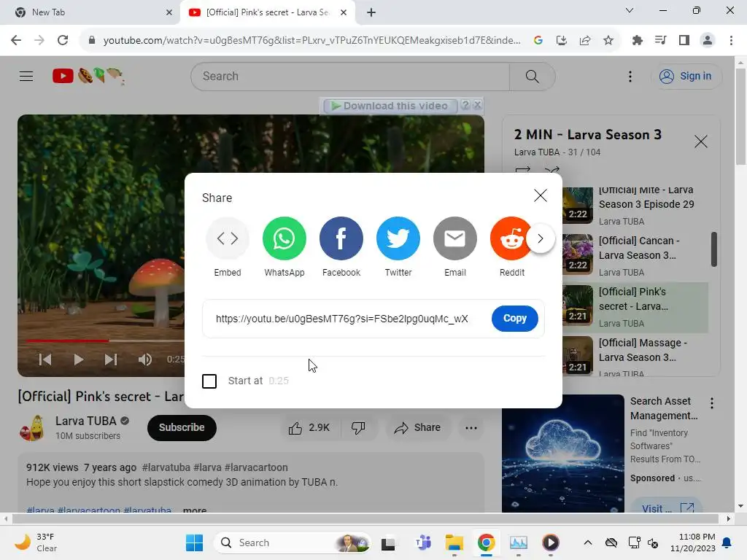Open Chrome extensions puzzle icon
Image resolution: width=747 pixels, height=560 pixels.
coord(637,41)
